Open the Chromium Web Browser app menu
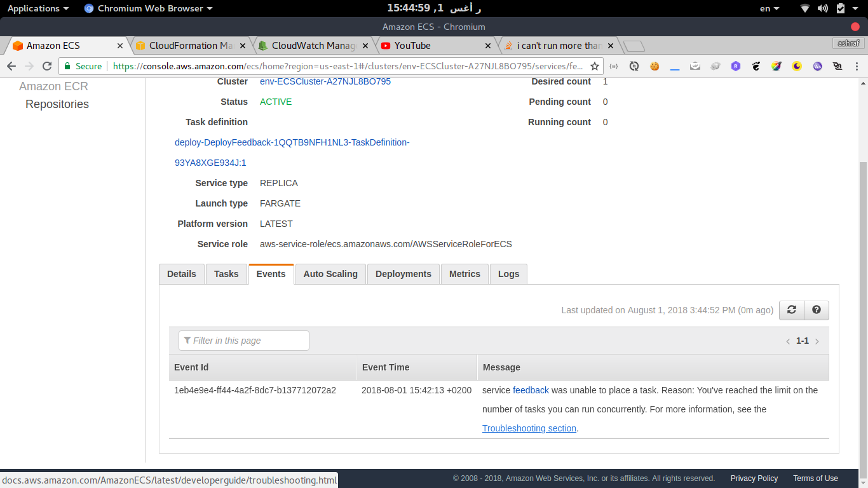The height and width of the screenshot is (488, 868). click(x=148, y=8)
